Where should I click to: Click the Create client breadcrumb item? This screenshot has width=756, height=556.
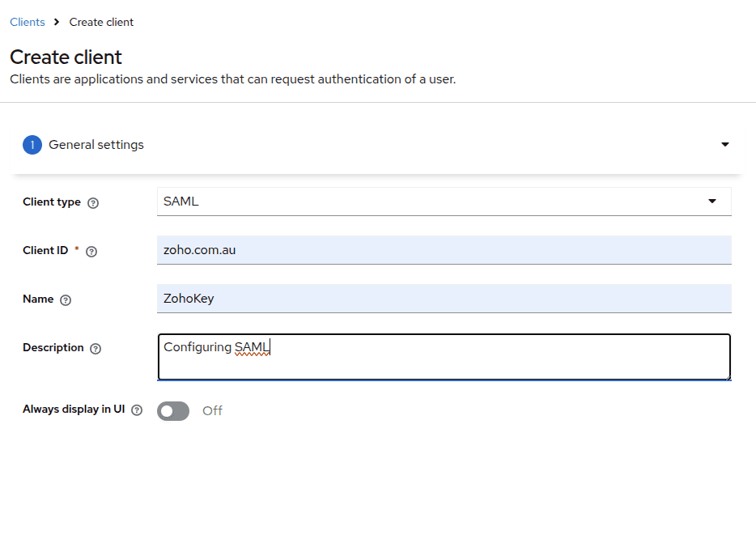tap(101, 23)
